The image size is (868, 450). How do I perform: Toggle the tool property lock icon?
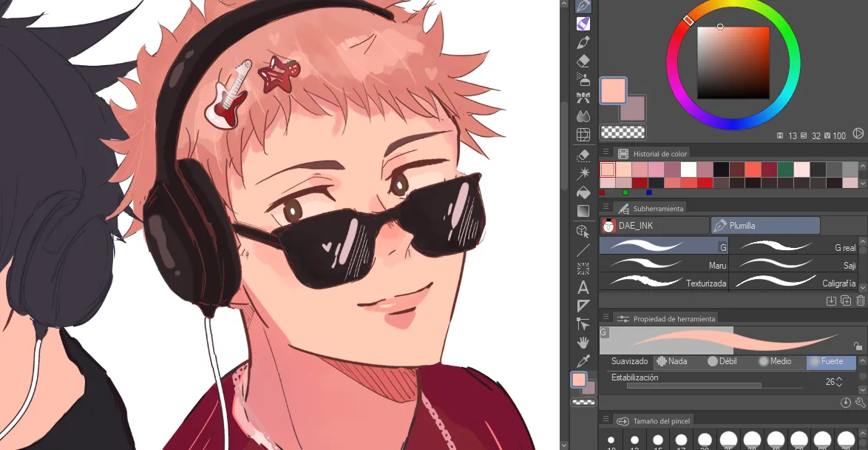pyautogui.click(x=858, y=346)
